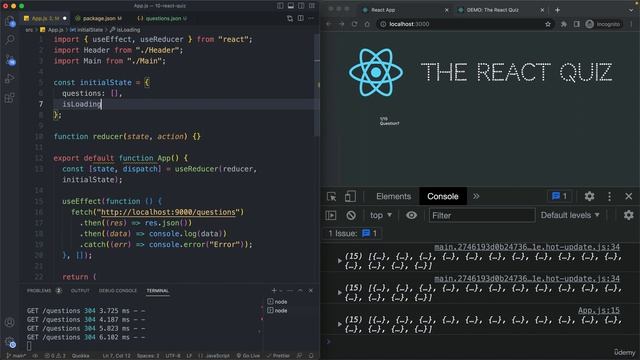Toggle Chrome side panel icon
Screen dimensions: 640x360
point(577,24)
